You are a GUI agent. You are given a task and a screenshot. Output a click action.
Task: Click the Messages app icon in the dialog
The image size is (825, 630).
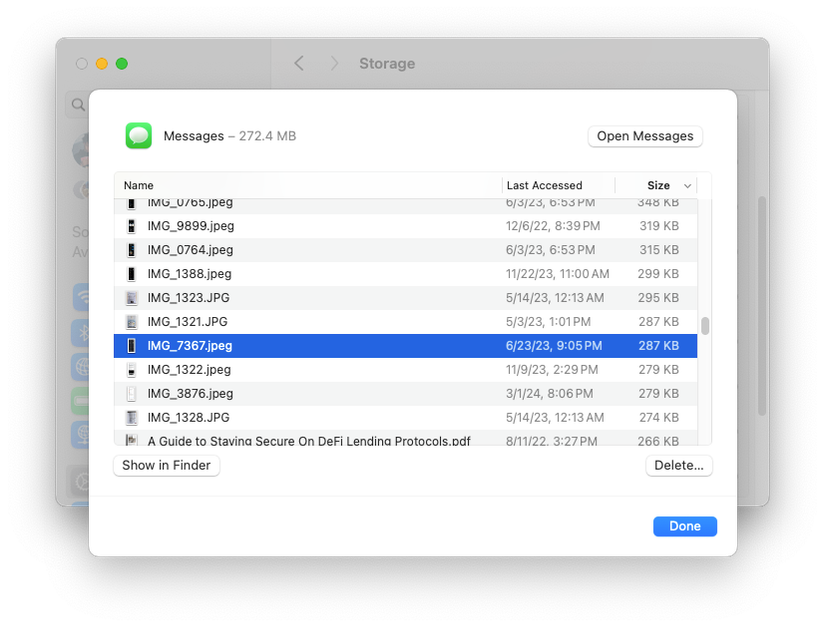[138, 135]
